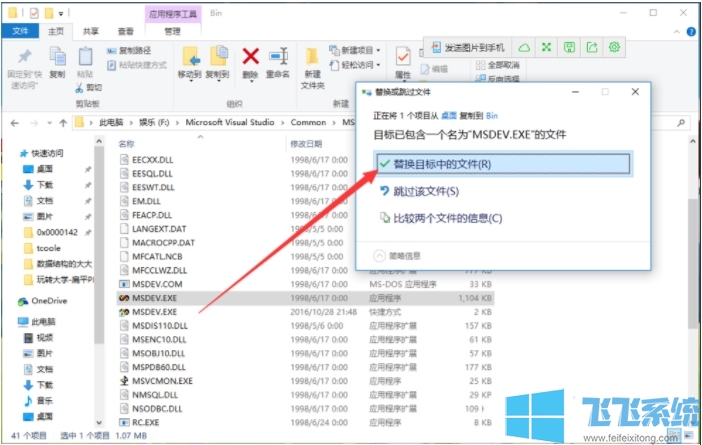This screenshot has width=702, height=445.
Task: Click the Rename icon
Action: click(278, 57)
